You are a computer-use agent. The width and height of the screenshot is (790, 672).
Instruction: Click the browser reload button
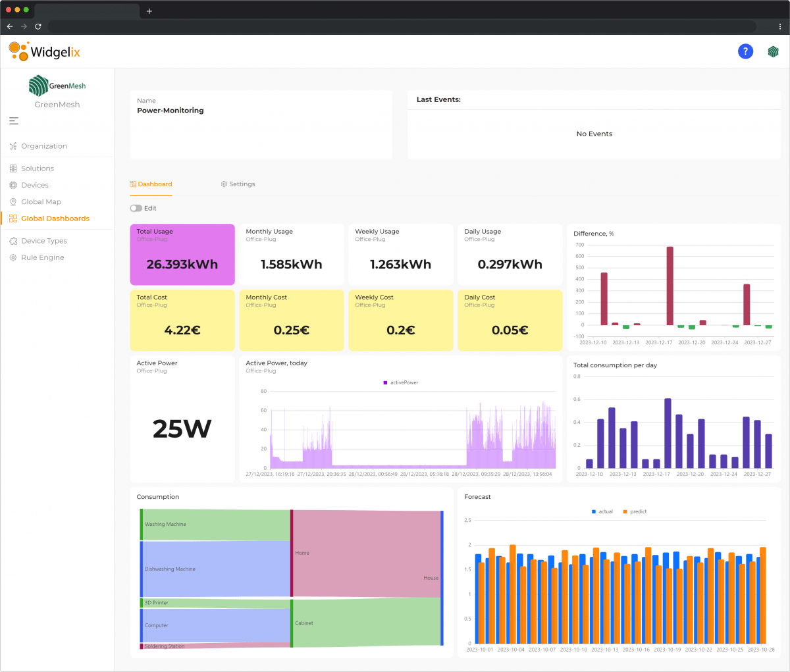pyautogui.click(x=38, y=26)
